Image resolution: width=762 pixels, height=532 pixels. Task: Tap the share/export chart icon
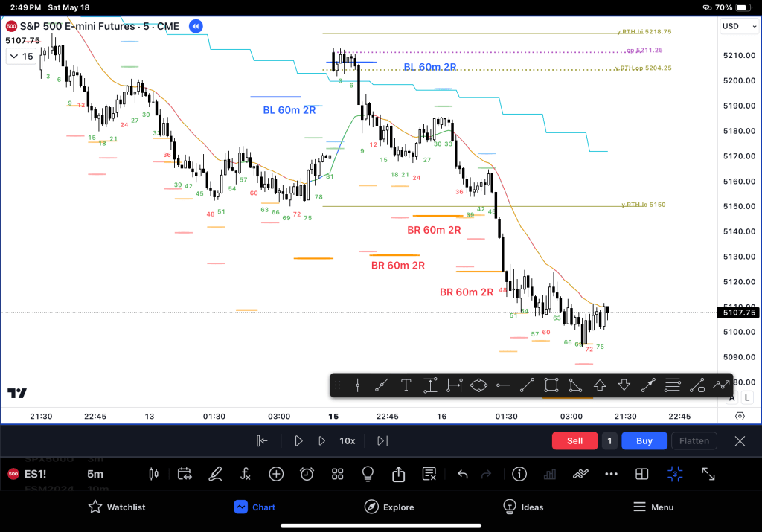point(398,474)
